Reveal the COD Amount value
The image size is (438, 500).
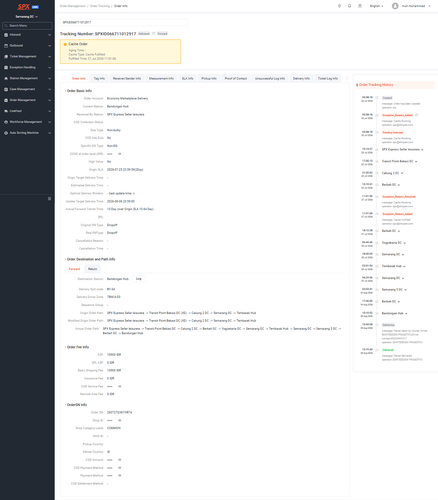pyautogui.click(x=120, y=460)
